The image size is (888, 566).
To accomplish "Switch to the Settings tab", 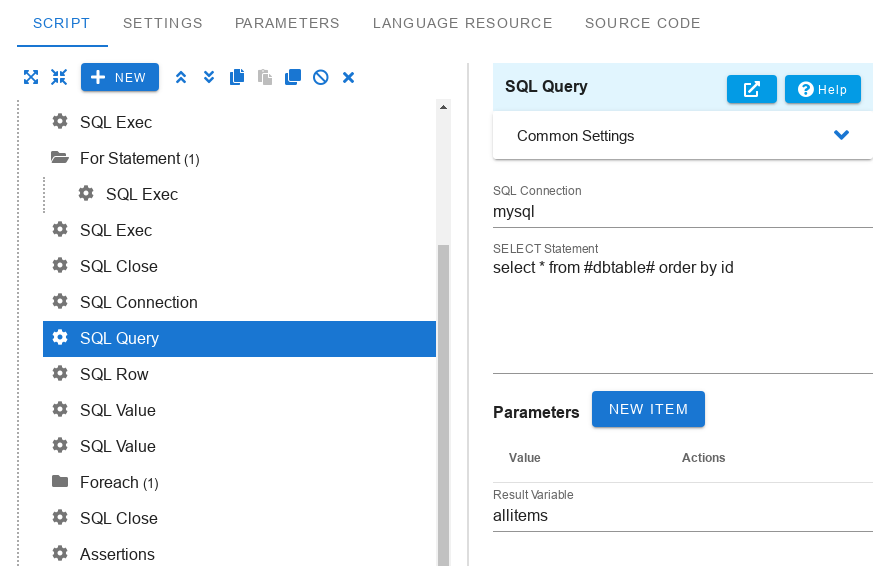I will [163, 23].
